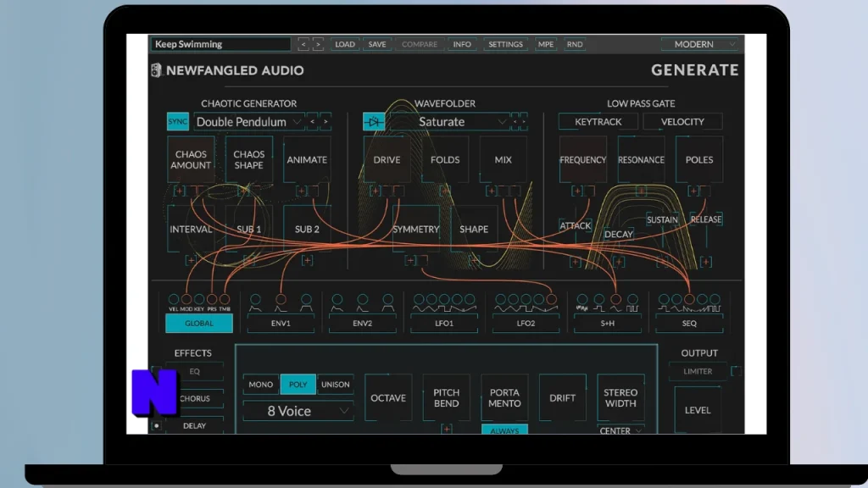Go to previous preset with left arrow

303,44
